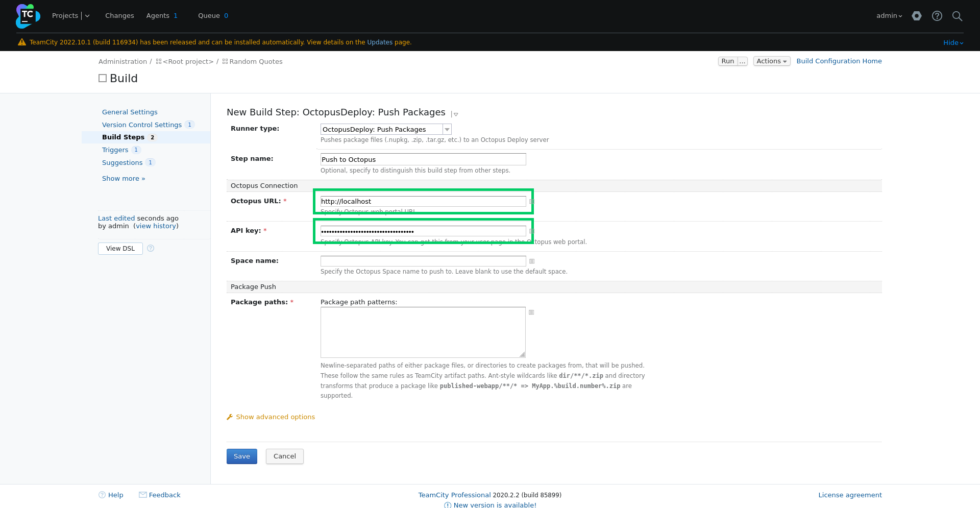Open the agent status icon in header

917,16
